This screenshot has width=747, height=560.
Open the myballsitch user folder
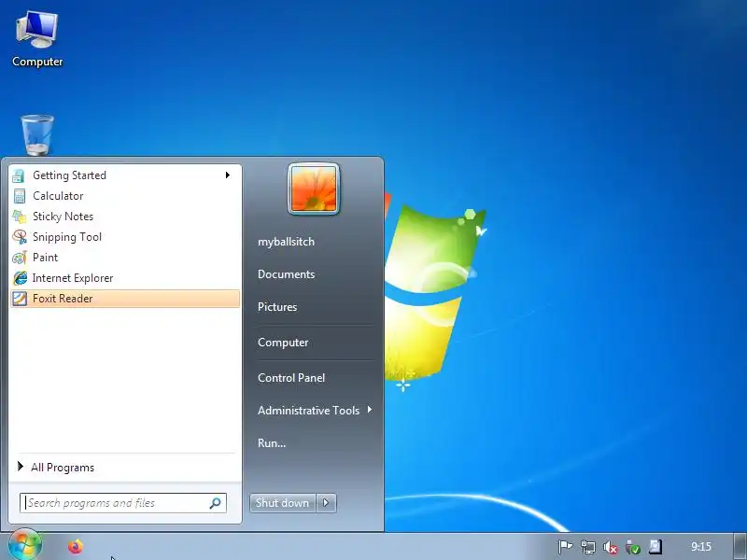click(286, 242)
